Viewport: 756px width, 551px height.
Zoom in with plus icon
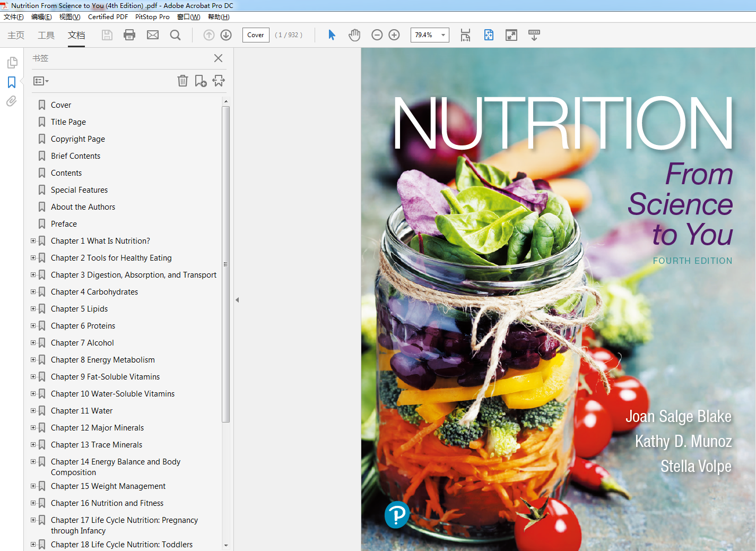[394, 35]
